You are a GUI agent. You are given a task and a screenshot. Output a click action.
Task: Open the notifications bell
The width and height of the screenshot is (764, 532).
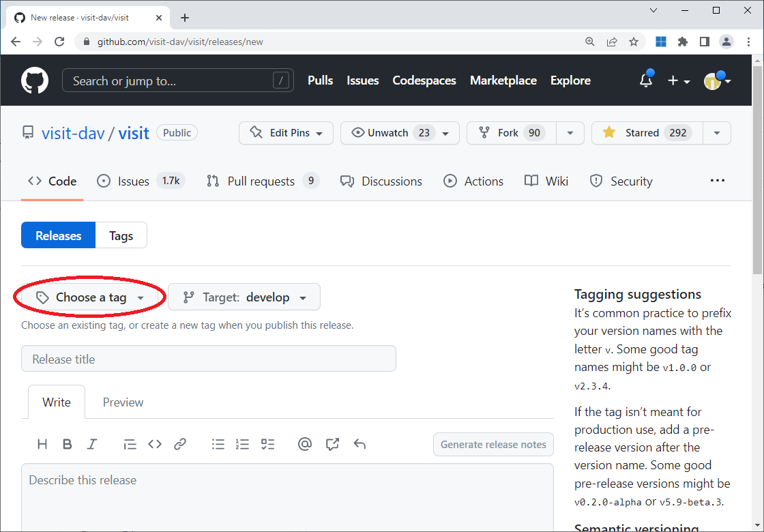(x=646, y=80)
